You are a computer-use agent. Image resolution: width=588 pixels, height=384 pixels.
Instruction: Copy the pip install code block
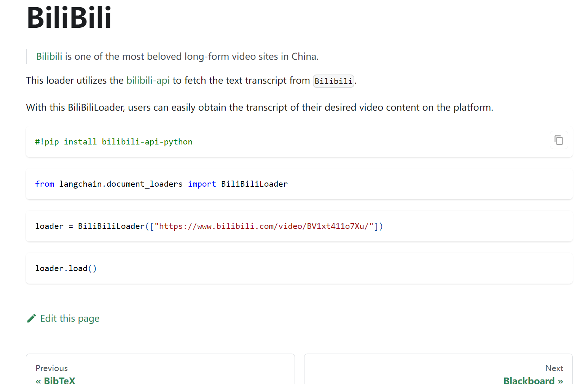coord(559,140)
